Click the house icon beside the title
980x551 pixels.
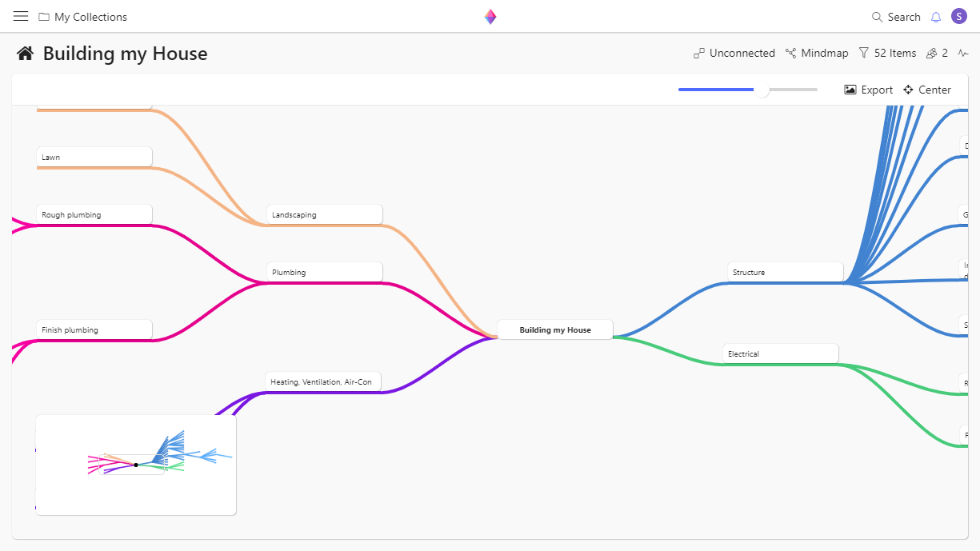[26, 54]
